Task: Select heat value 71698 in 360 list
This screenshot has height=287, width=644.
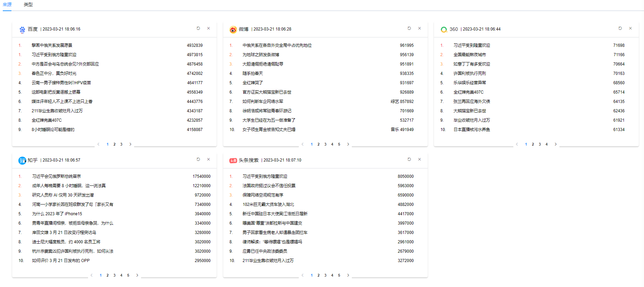Action: 619,45
